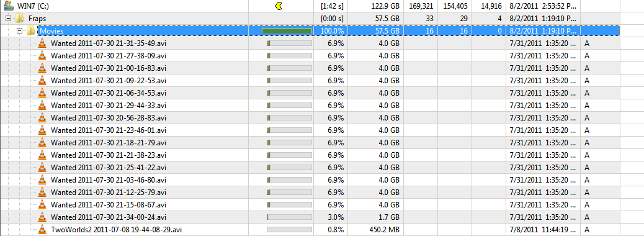This screenshot has height=236, width=644.
Task: Click the 3.0% bar for Wanted 21-34-00-24
Action: pos(289,217)
